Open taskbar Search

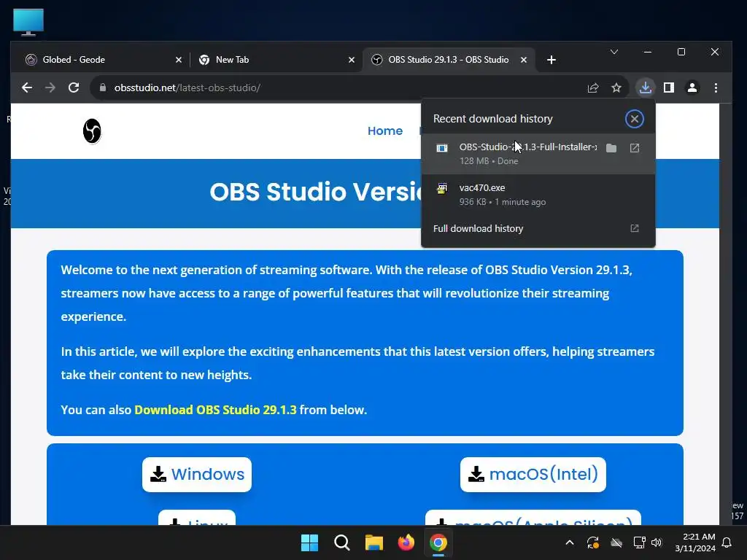pos(341,542)
